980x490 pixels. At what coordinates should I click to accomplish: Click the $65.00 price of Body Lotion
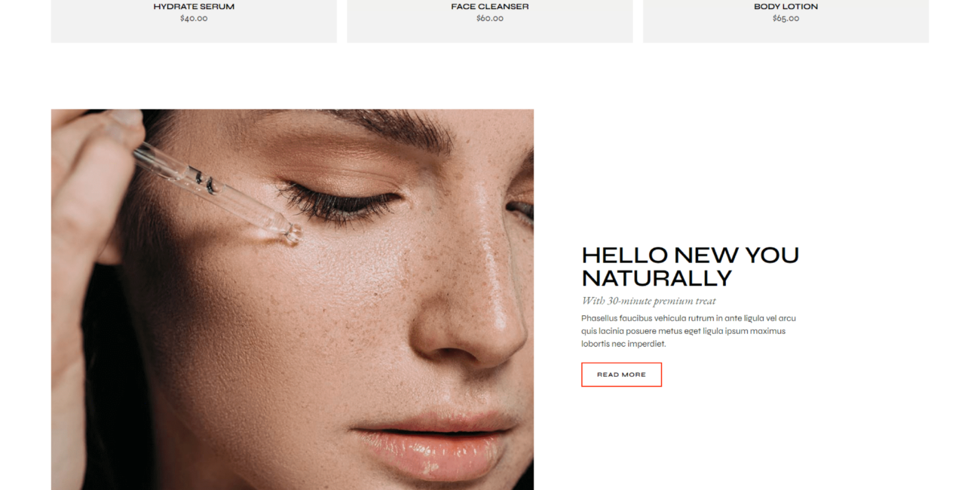pyautogui.click(x=786, y=19)
